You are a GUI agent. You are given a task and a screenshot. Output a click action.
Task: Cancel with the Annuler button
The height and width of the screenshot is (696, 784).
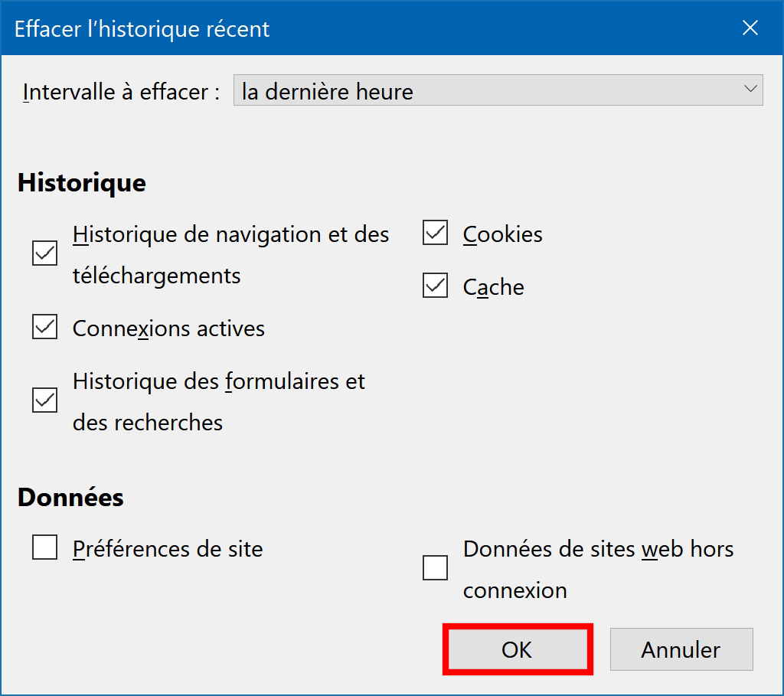[681, 649]
